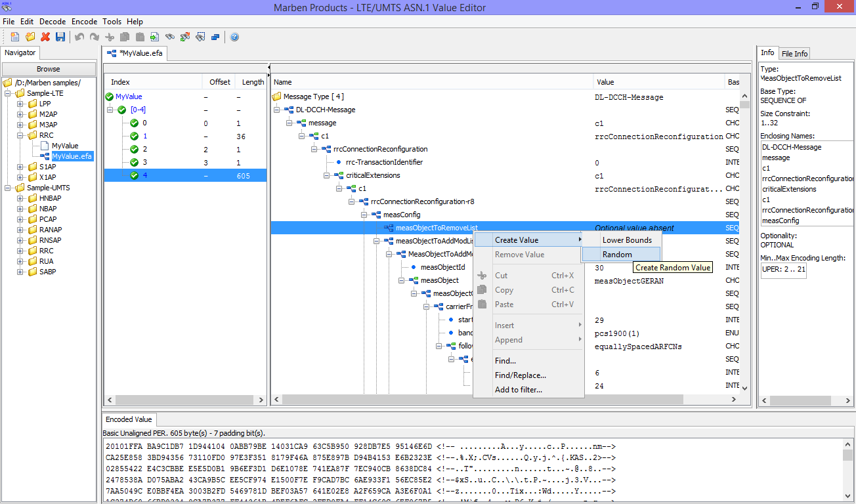This screenshot has height=504, width=856.
Task: Click the Cut scissors toolbar icon
Action: (110, 37)
